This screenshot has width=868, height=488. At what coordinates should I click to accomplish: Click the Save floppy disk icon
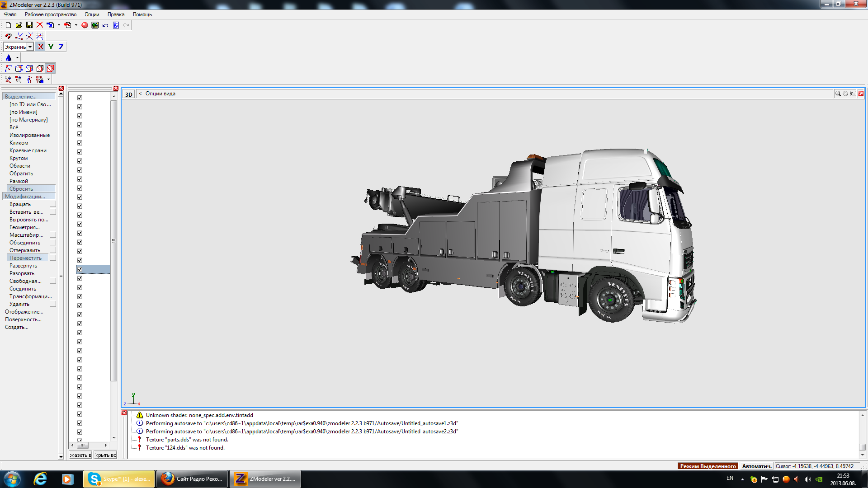(29, 25)
